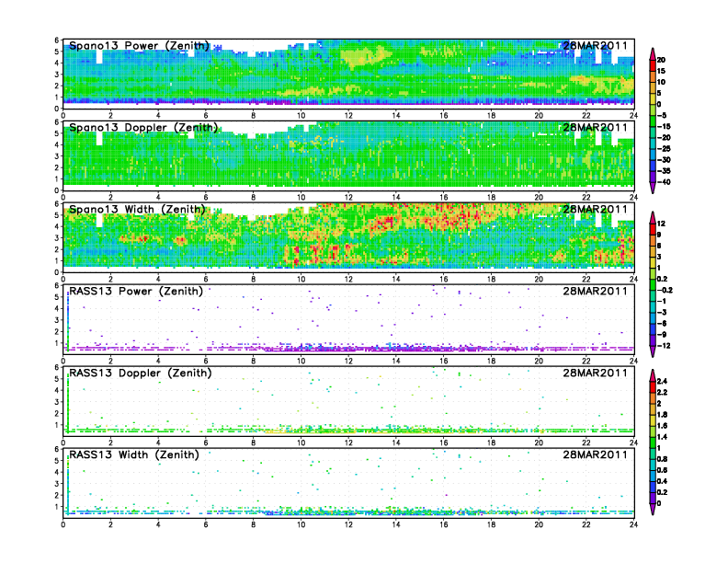Click hour 24 tick under RASS13 Width plot
Screen dimensions: 728x563
point(633,523)
